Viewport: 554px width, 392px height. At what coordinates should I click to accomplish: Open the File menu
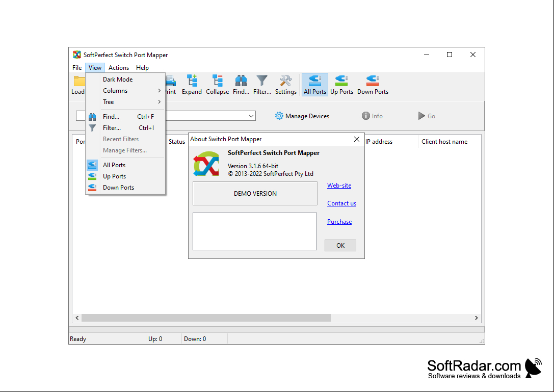click(x=77, y=67)
